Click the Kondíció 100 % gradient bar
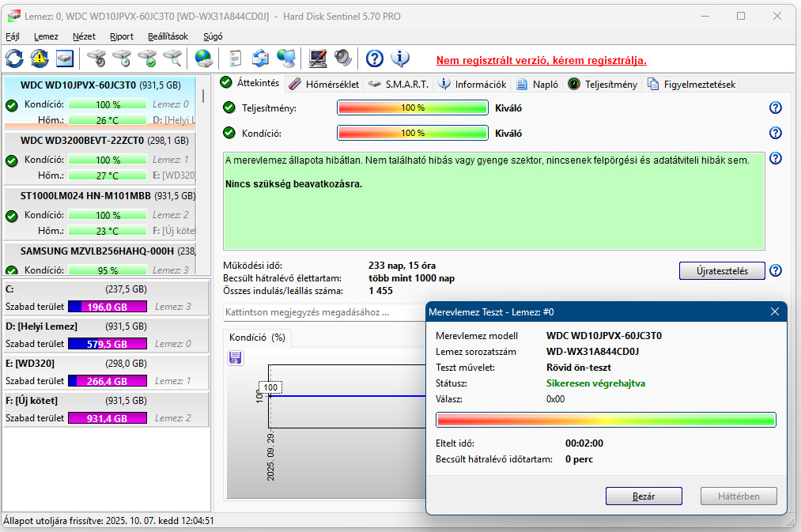This screenshot has width=801, height=532. [413, 133]
